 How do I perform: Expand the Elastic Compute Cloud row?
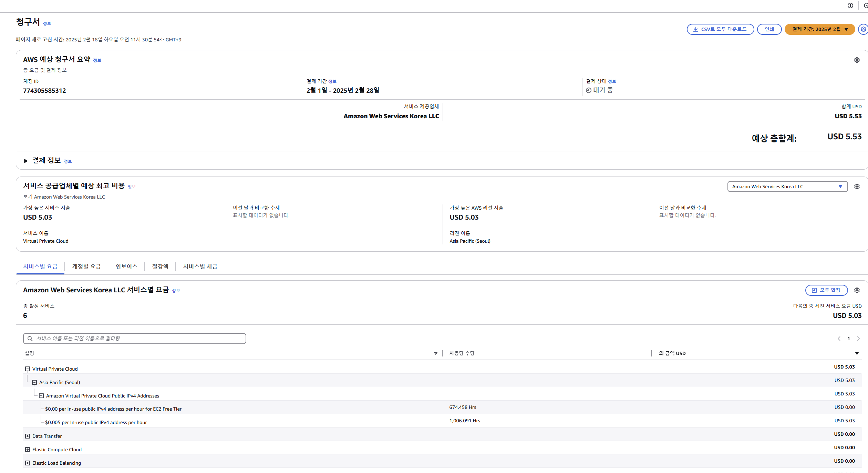tap(28, 450)
